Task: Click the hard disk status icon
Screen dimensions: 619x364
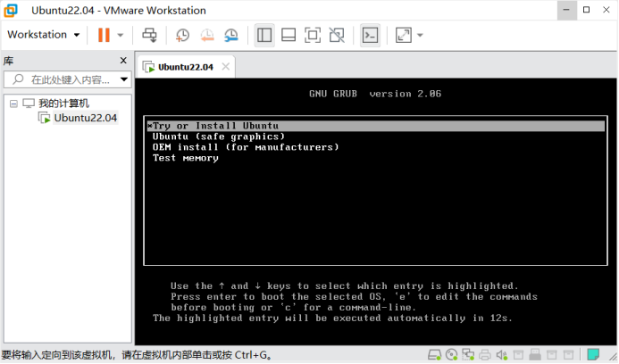Action: (435, 355)
